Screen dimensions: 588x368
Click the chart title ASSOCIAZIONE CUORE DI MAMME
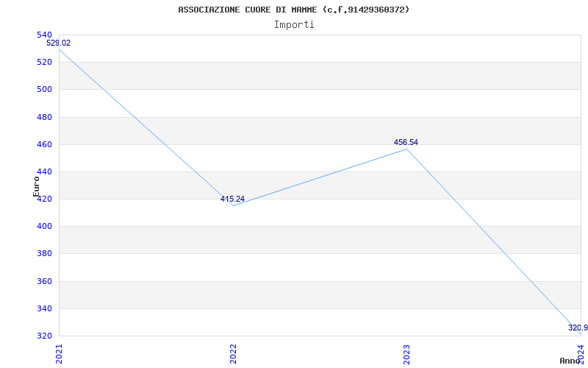point(293,10)
